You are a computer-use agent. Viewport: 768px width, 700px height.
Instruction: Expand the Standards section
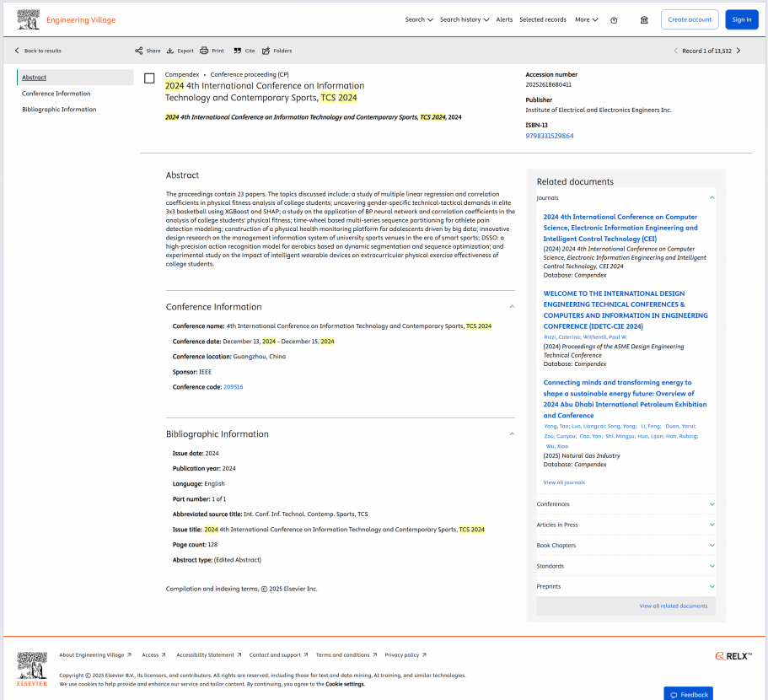(712, 566)
